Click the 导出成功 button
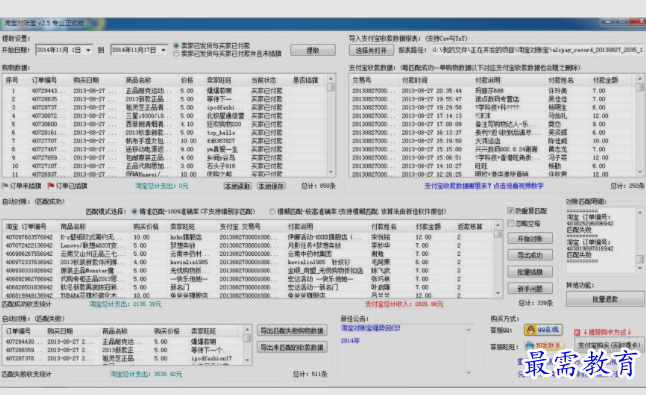The width and height of the screenshot is (646, 395). pos(530,255)
